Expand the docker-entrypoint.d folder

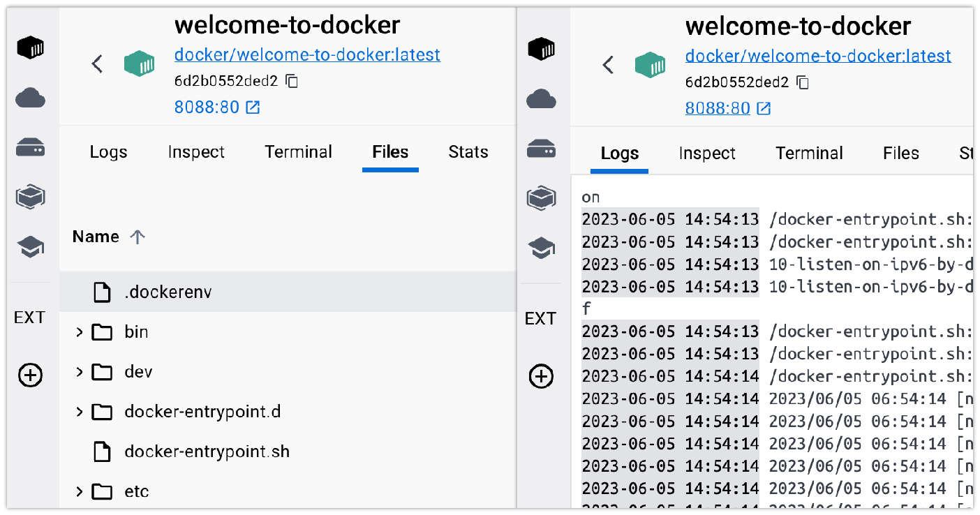pyautogui.click(x=79, y=412)
